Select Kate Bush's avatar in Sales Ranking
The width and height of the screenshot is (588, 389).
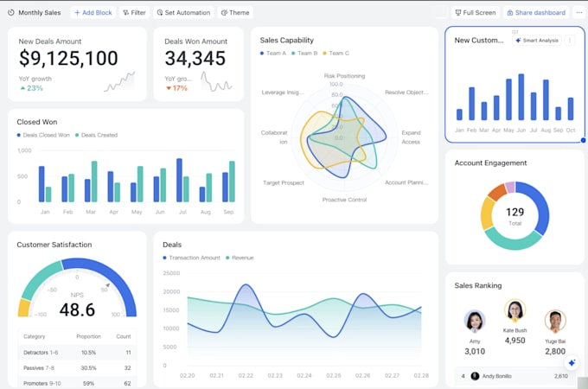(x=514, y=310)
